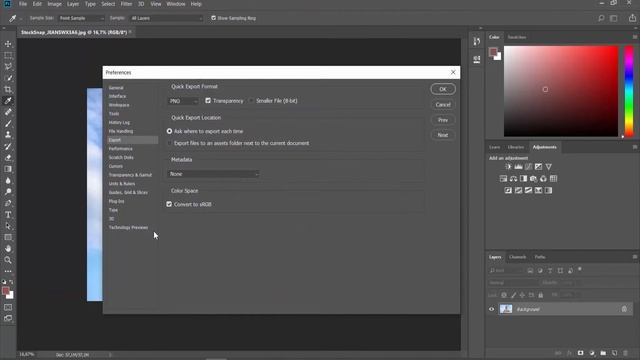Image resolution: width=640 pixels, height=360 pixels.
Task: Select the Spot Healing Brush tool
Action: coord(8,112)
